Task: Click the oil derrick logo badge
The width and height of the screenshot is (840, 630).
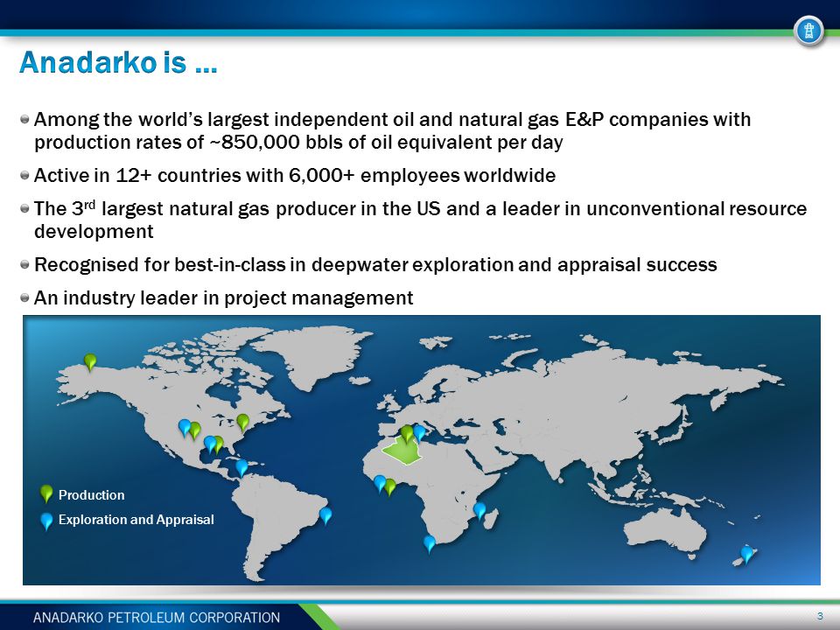Action: pyautogui.click(x=808, y=31)
